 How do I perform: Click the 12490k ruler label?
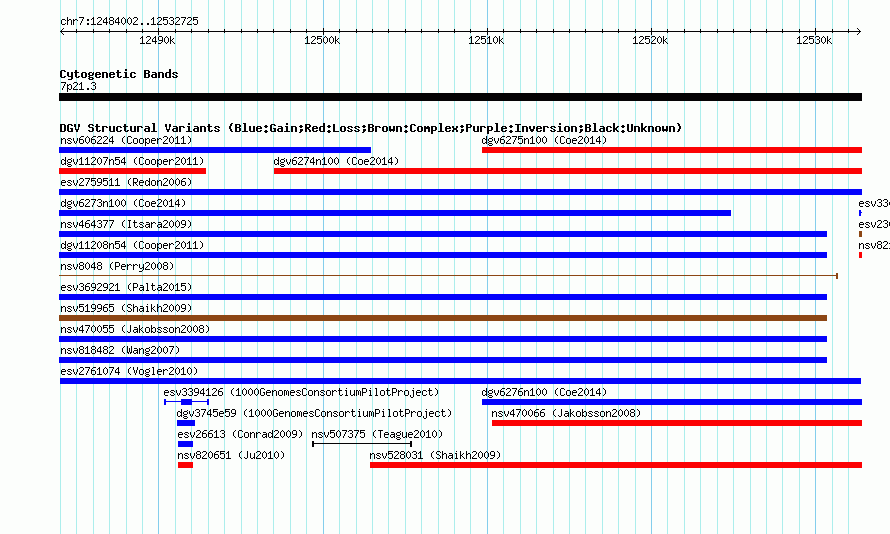click(x=157, y=40)
